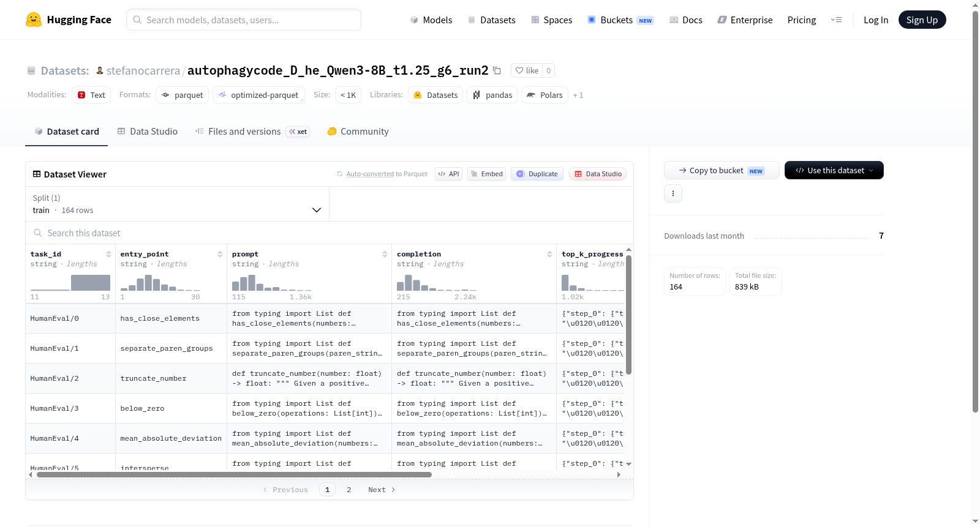Click the has_close_elements cell

(171, 318)
